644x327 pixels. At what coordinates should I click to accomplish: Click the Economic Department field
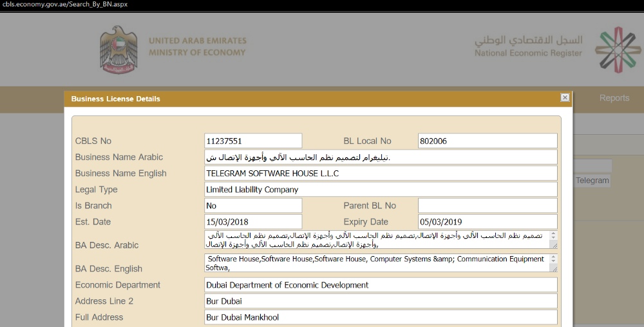(380, 285)
